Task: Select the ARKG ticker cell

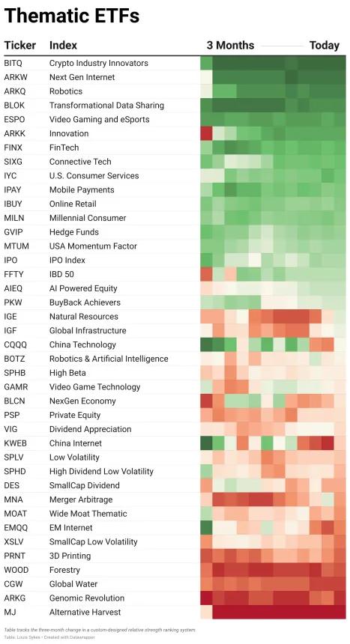Action: (13, 598)
